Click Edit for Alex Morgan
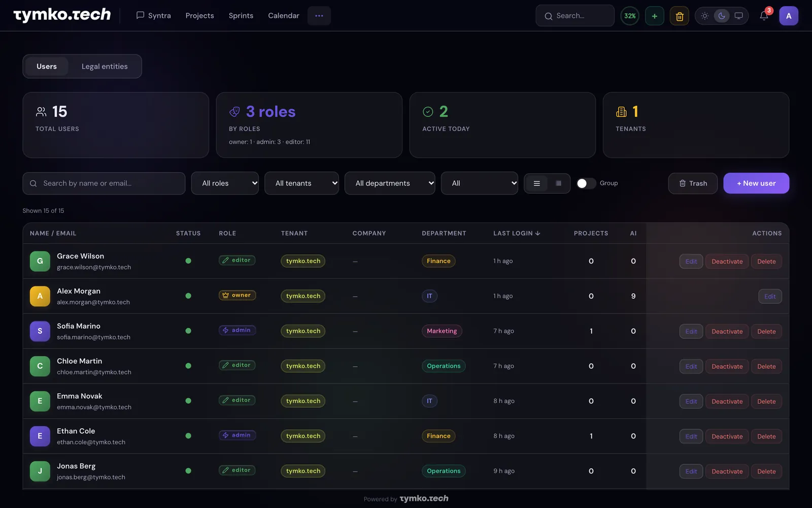 pos(770,296)
